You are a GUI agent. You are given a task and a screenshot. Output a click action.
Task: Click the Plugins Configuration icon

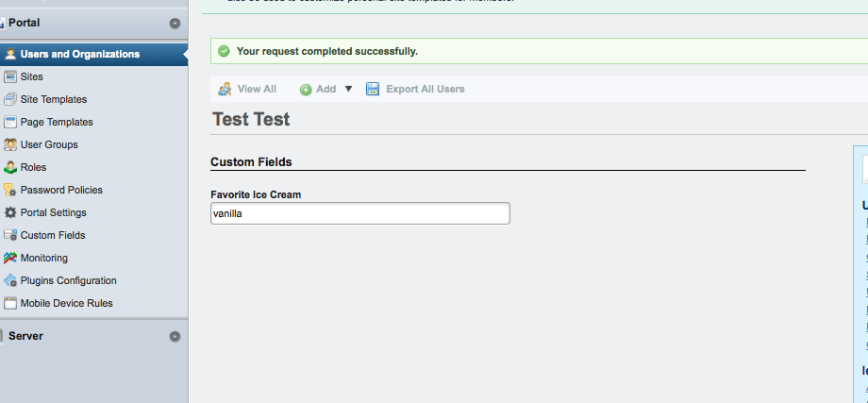coord(10,280)
